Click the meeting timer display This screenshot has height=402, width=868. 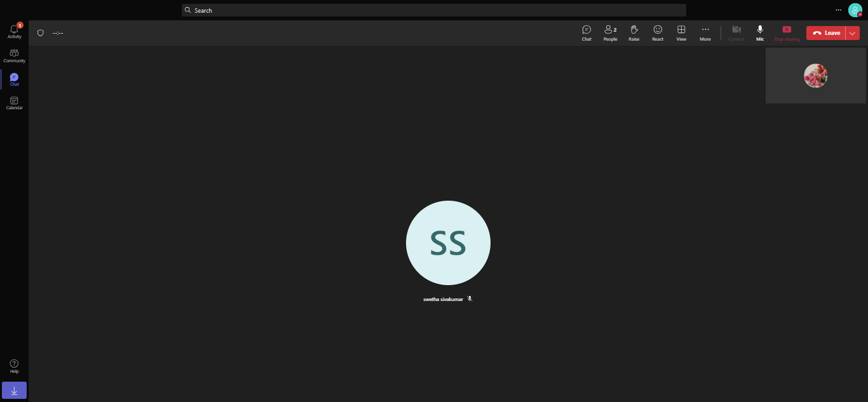pyautogui.click(x=58, y=33)
